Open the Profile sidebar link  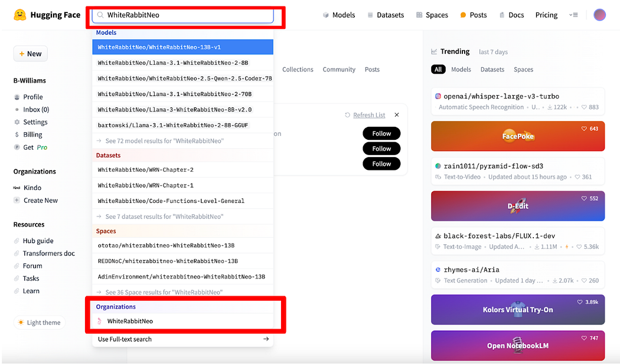[28, 97]
